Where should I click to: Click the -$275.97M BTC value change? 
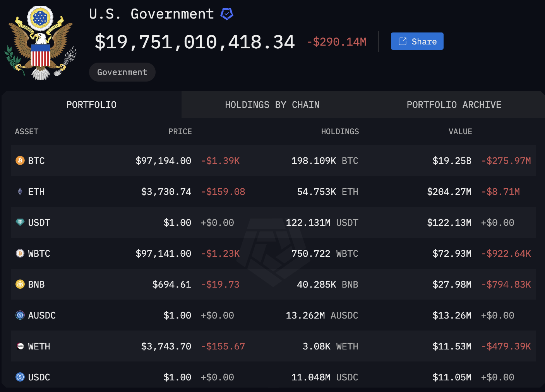[506, 161]
